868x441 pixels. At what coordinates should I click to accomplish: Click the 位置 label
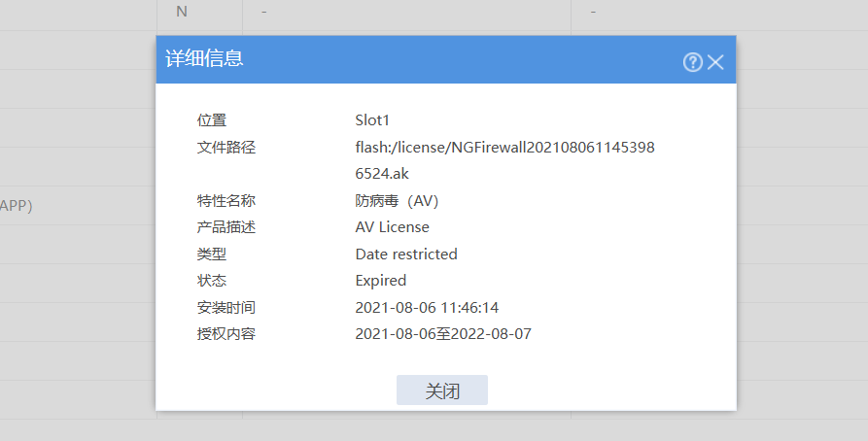212,120
